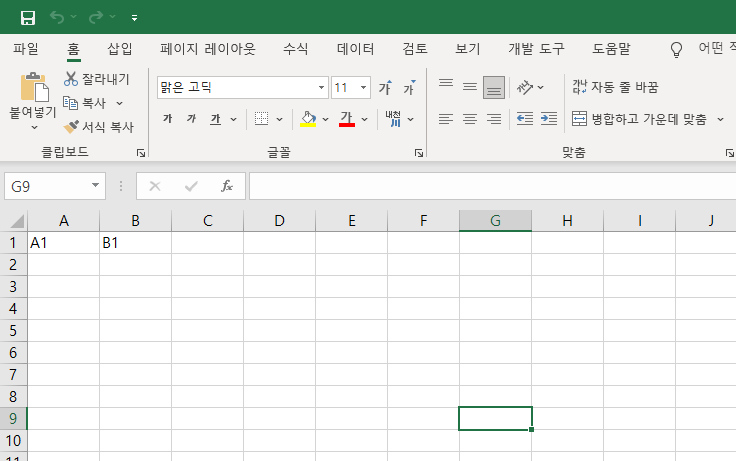Apply red font color 가
Viewport: 736px width, 461px height.
pos(347,119)
